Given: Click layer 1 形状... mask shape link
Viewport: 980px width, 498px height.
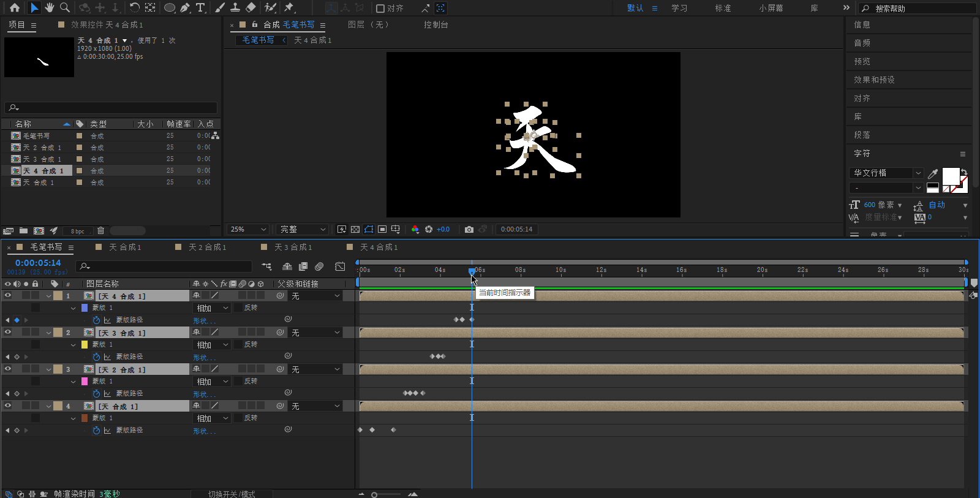Looking at the screenshot, I should 204,321.
